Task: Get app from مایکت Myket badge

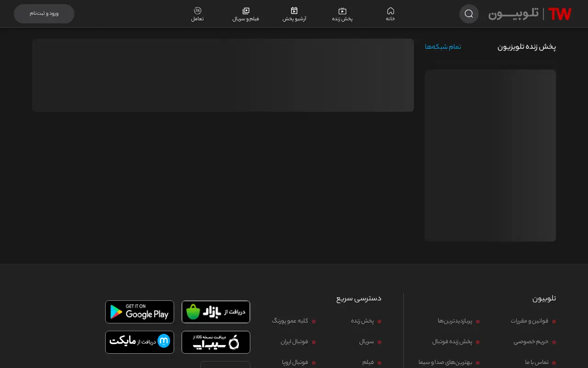Action: [x=140, y=342]
